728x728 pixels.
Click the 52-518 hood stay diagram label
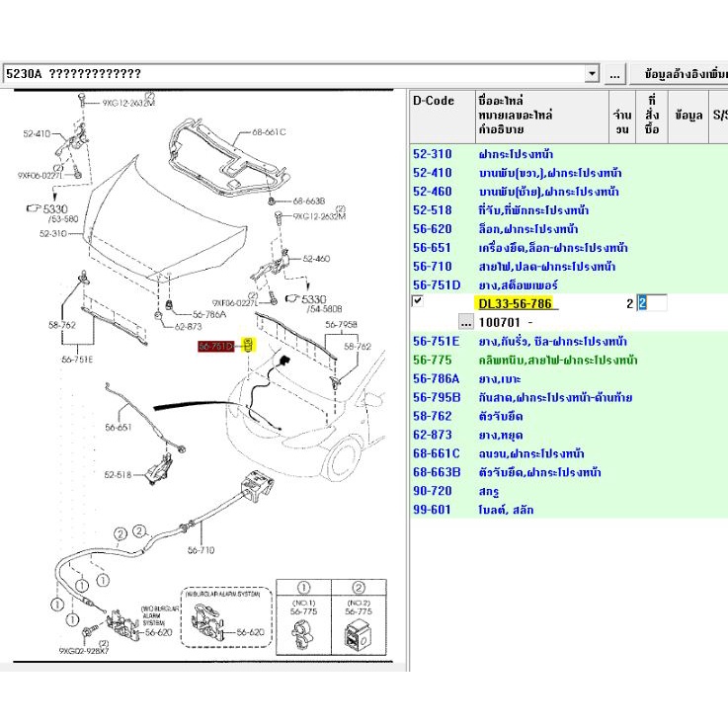click(117, 476)
